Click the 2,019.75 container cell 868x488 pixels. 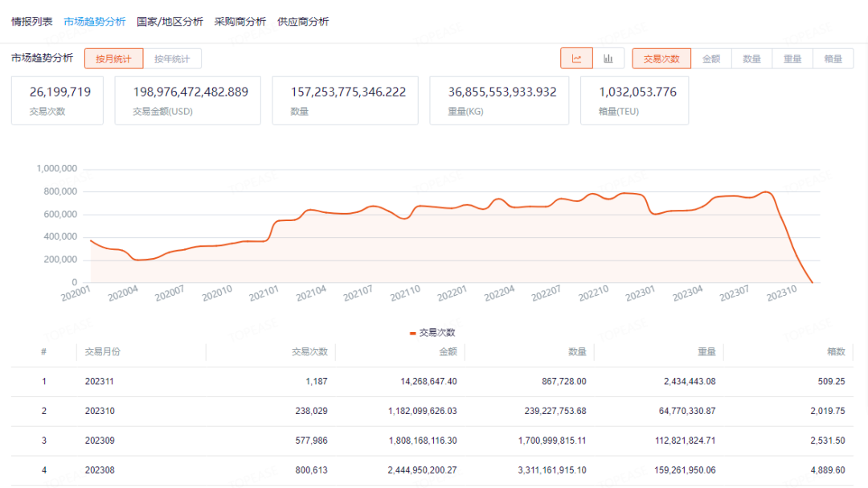828,411
